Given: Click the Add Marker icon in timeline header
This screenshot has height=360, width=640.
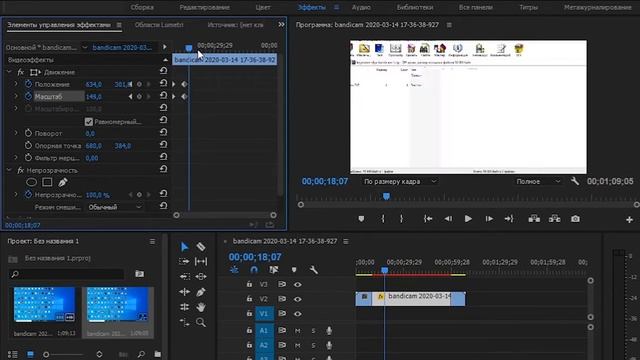Looking at the screenshot, I should [x=294, y=270].
